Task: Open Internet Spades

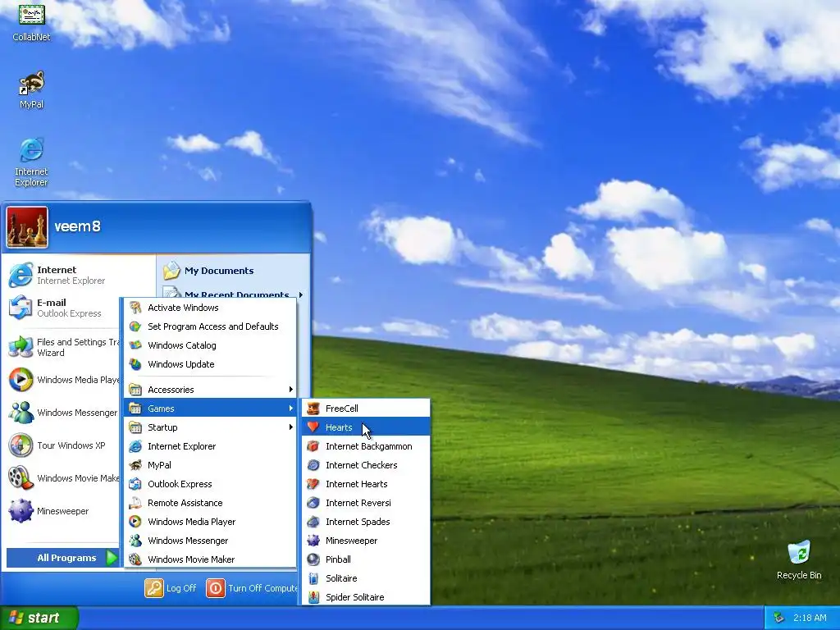Action: click(366, 521)
